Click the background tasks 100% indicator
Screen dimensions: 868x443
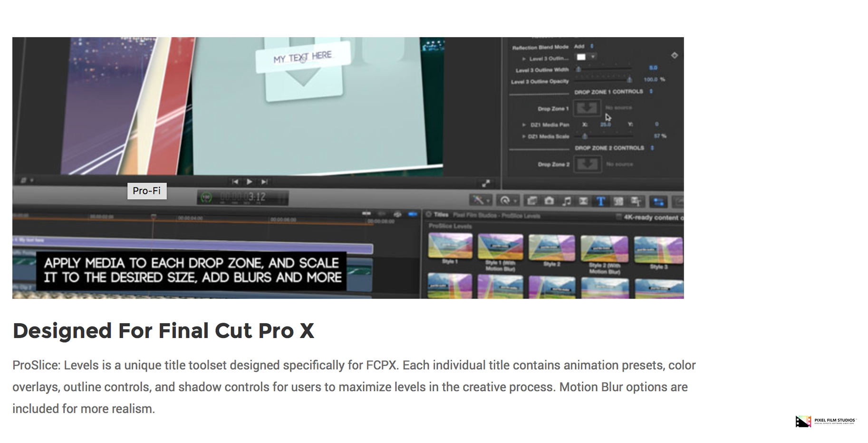coord(206,197)
